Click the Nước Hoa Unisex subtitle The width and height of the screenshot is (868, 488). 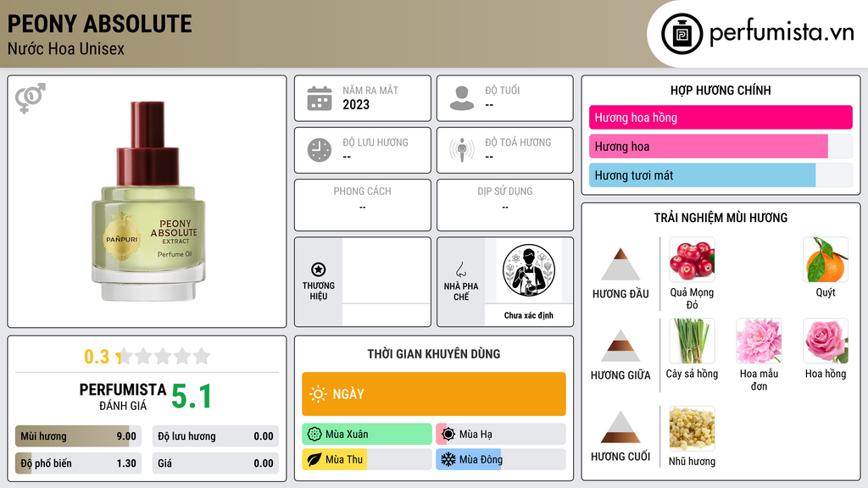(66, 48)
